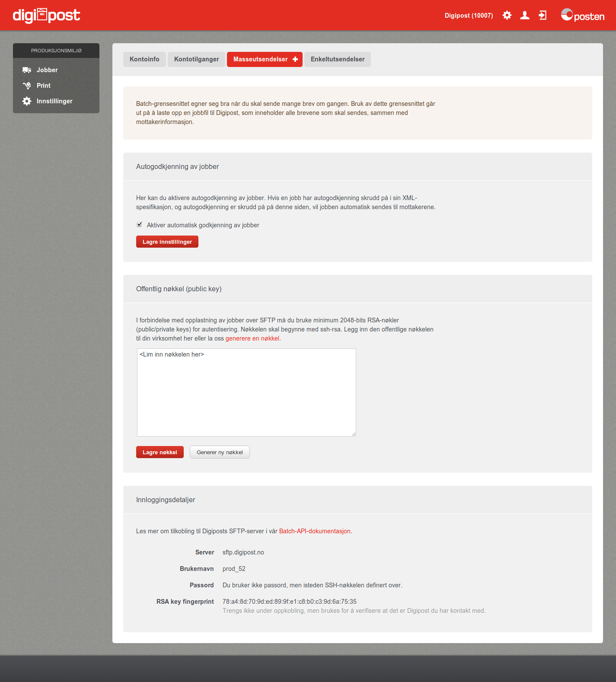
Task: Click the Brukernavn label
Action: [197, 569]
